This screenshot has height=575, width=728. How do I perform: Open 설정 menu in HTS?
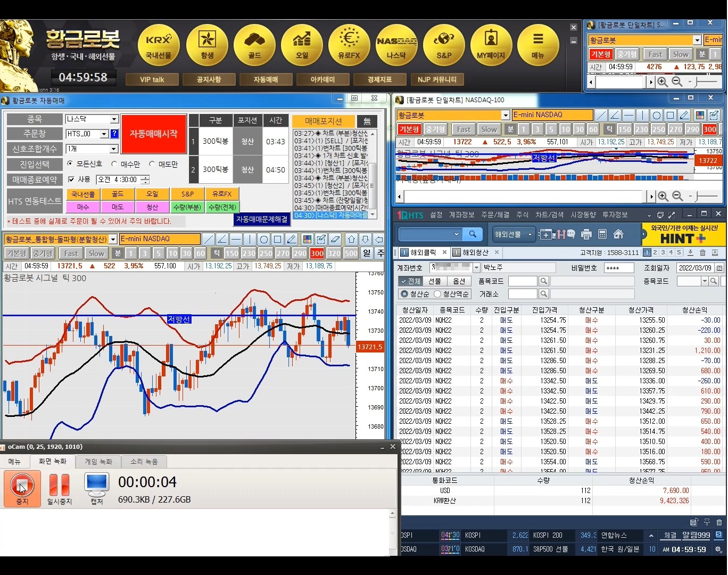coord(436,215)
